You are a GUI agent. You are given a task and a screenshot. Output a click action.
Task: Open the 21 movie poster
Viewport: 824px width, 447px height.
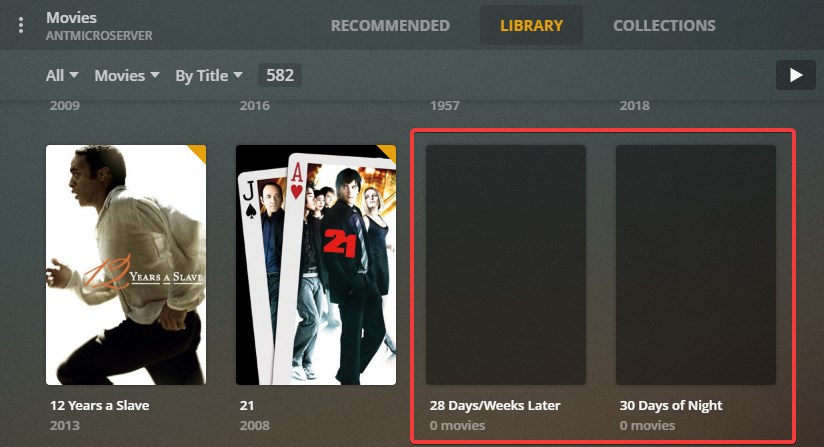[x=316, y=265]
